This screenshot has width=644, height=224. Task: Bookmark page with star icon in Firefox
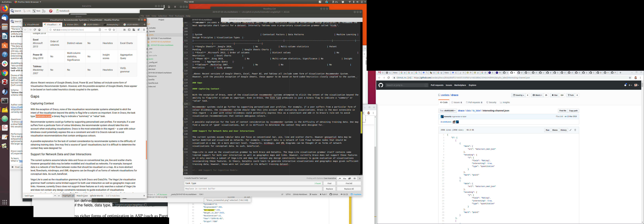click(x=114, y=30)
